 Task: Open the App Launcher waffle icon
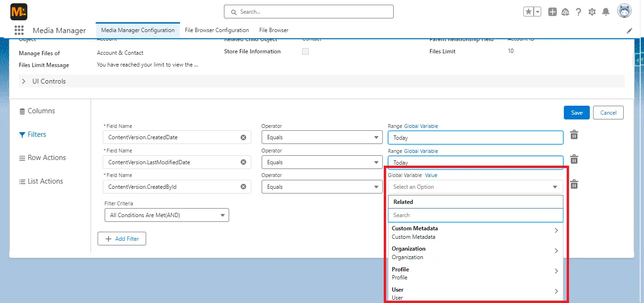point(19,30)
